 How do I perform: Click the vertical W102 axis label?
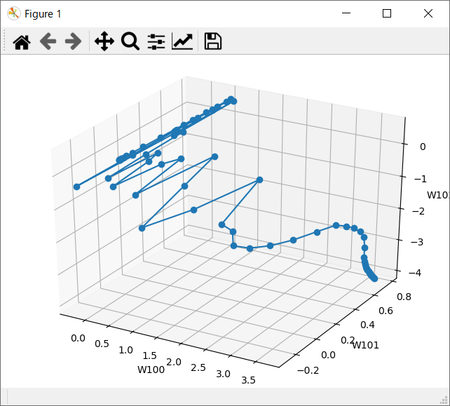click(438, 195)
